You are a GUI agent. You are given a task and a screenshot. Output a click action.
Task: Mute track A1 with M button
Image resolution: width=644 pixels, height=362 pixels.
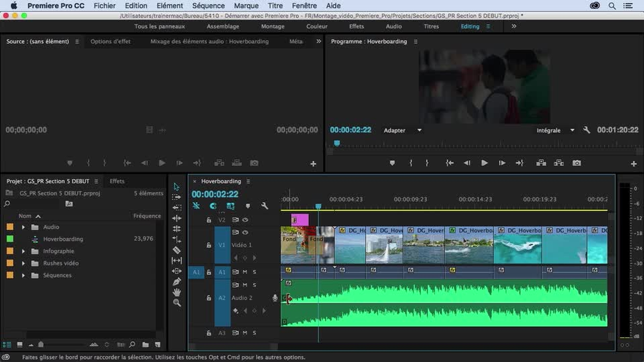pos(245,272)
